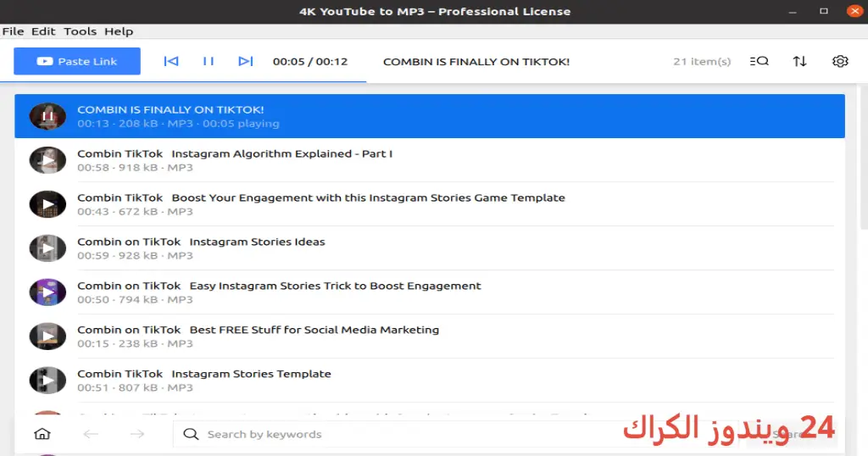This screenshot has height=456, width=868.
Task: Go forward with the right arrow
Action: click(137, 434)
